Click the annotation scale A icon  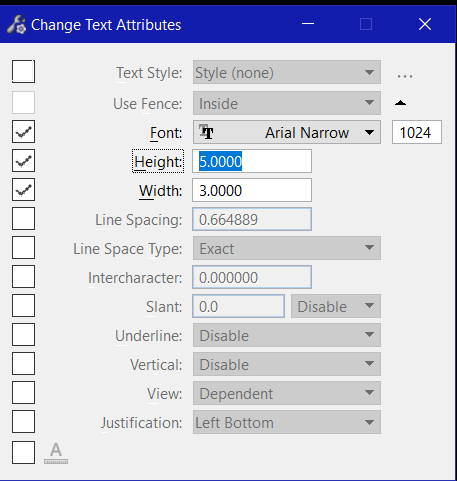56,453
